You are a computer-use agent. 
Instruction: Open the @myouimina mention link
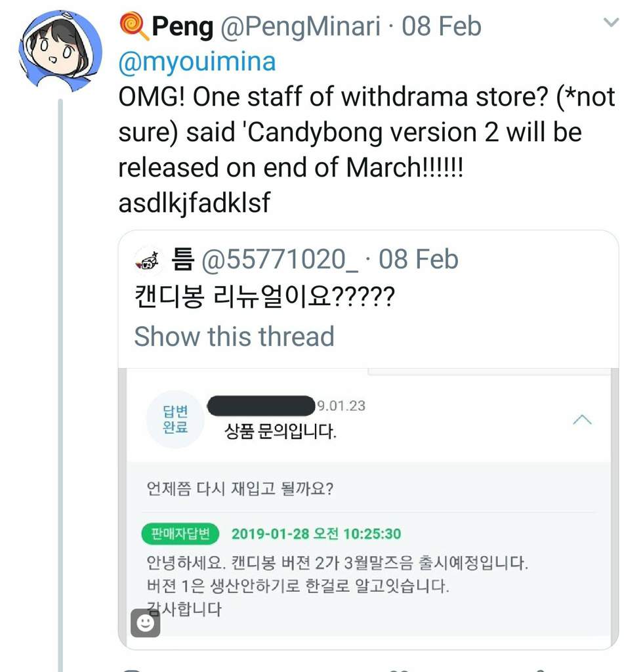click(197, 62)
